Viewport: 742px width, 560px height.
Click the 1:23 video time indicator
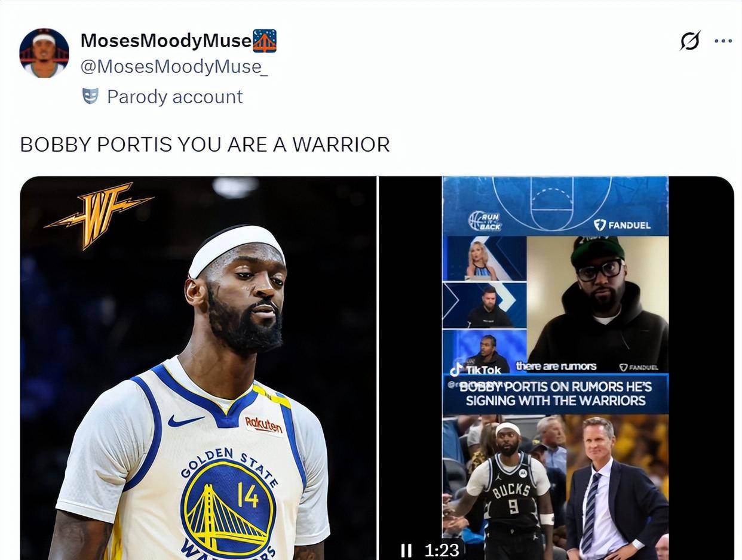(x=441, y=550)
